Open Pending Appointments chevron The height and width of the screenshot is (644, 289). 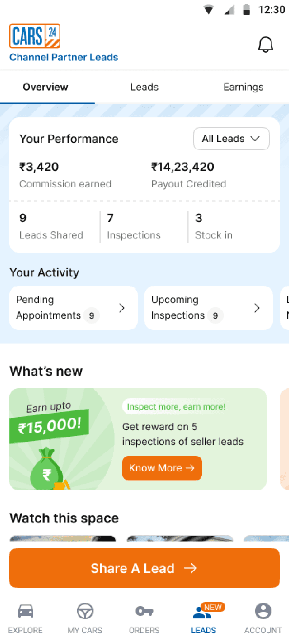[x=122, y=308]
